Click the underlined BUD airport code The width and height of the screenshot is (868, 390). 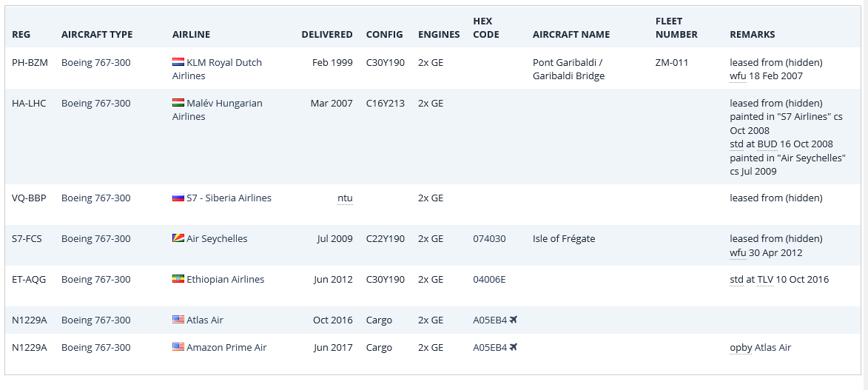tap(767, 144)
